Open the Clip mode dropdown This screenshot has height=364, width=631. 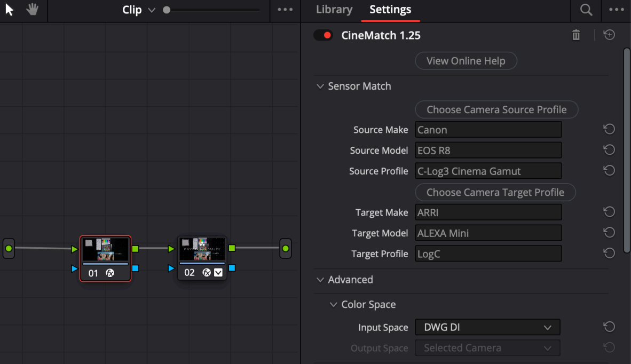139,10
